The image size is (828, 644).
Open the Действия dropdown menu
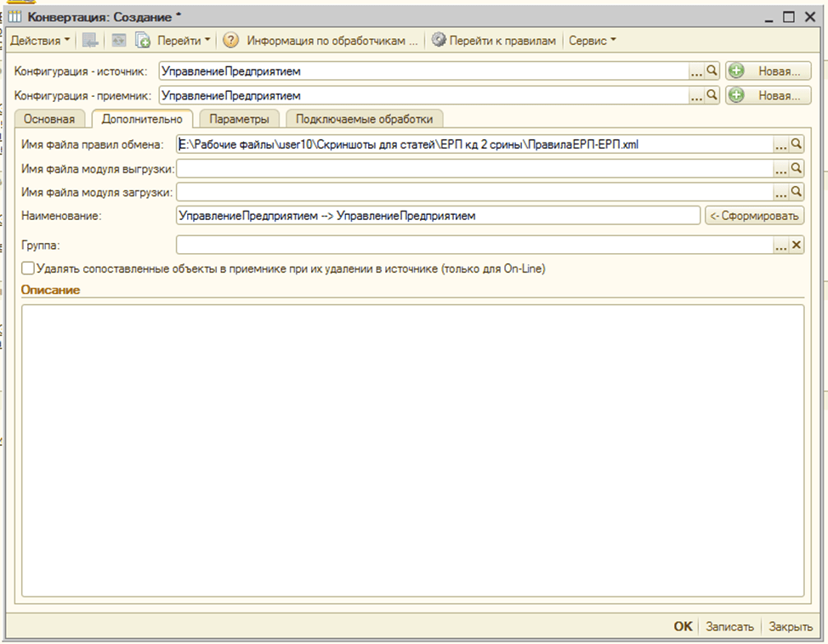tap(40, 40)
